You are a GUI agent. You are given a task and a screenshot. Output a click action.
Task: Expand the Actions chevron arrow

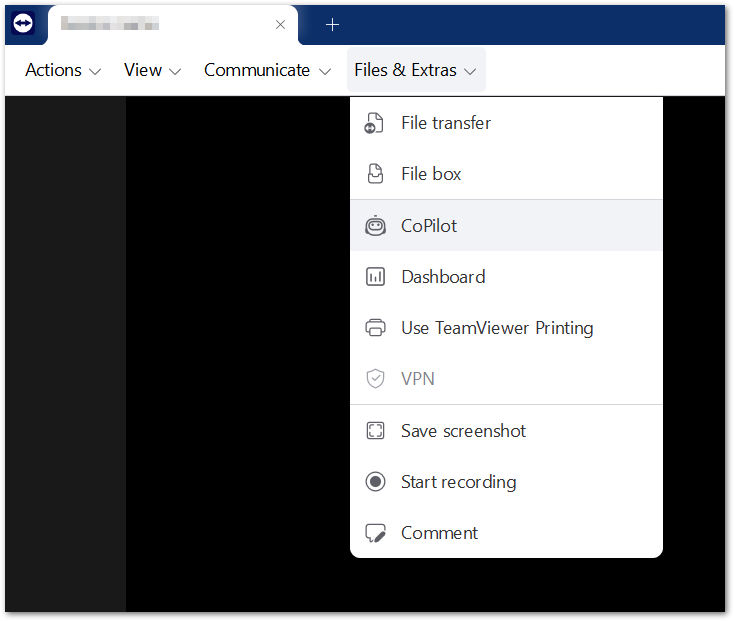click(x=95, y=72)
